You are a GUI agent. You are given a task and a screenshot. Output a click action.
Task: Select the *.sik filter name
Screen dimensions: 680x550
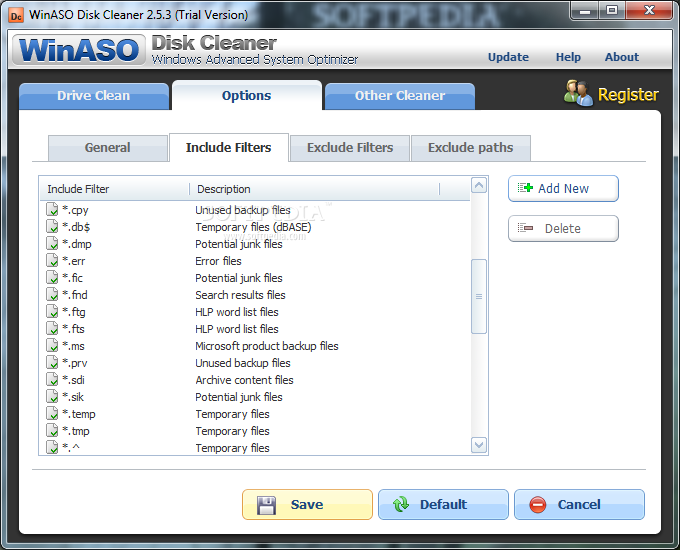(73, 397)
